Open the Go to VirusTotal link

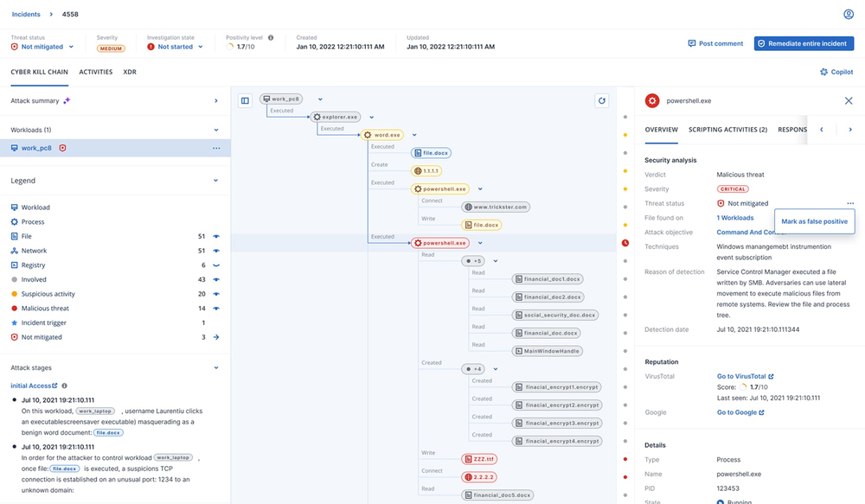pos(745,376)
